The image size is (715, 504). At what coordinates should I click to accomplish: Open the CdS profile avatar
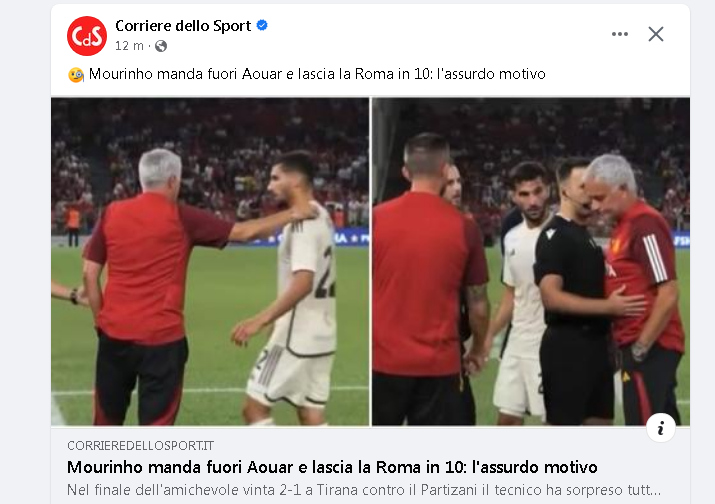click(87, 36)
